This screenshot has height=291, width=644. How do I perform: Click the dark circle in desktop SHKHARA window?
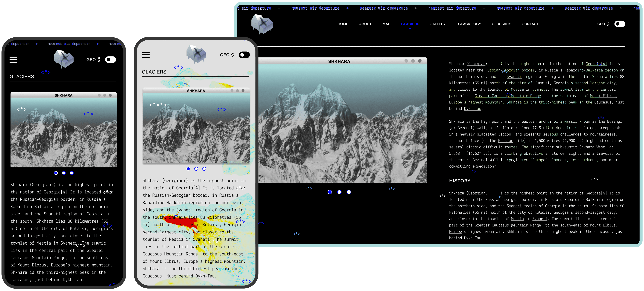(x=419, y=61)
